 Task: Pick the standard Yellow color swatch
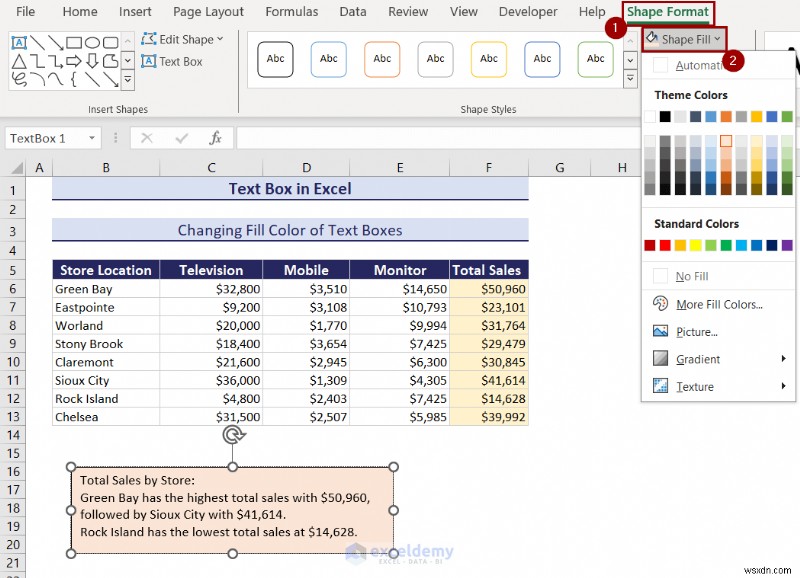pyautogui.click(x=695, y=245)
